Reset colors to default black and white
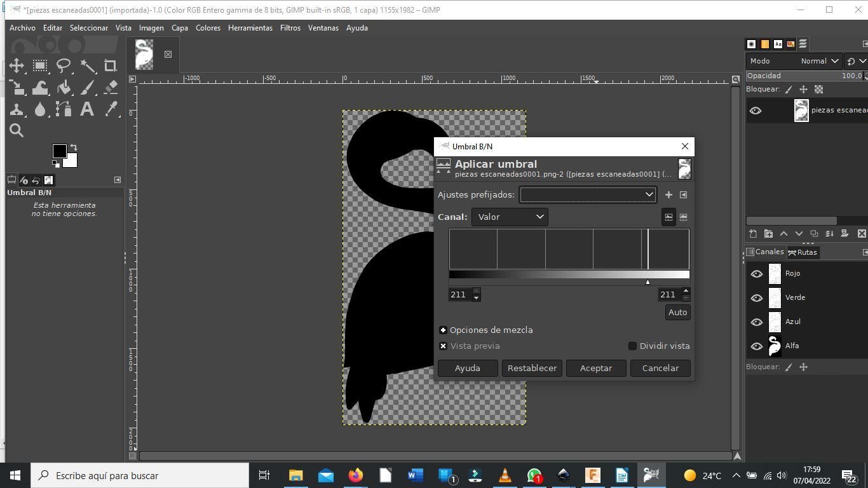This screenshot has height=488, width=868. (55, 163)
